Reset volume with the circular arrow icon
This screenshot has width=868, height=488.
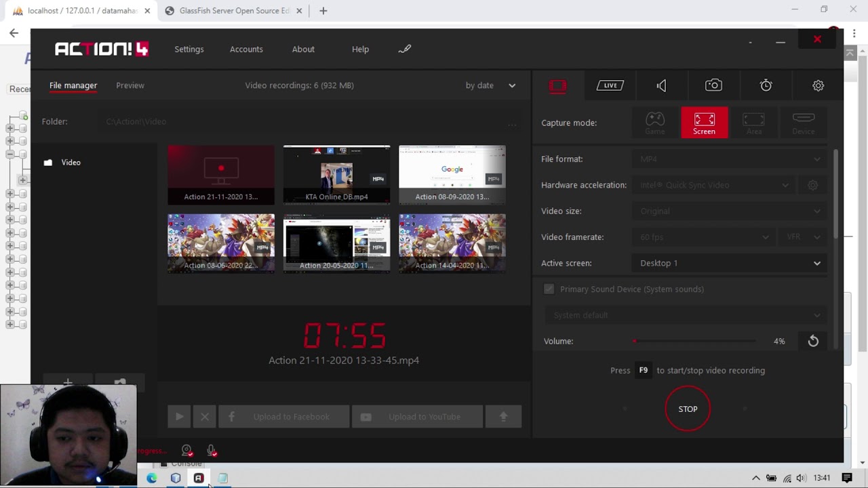click(x=813, y=341)
